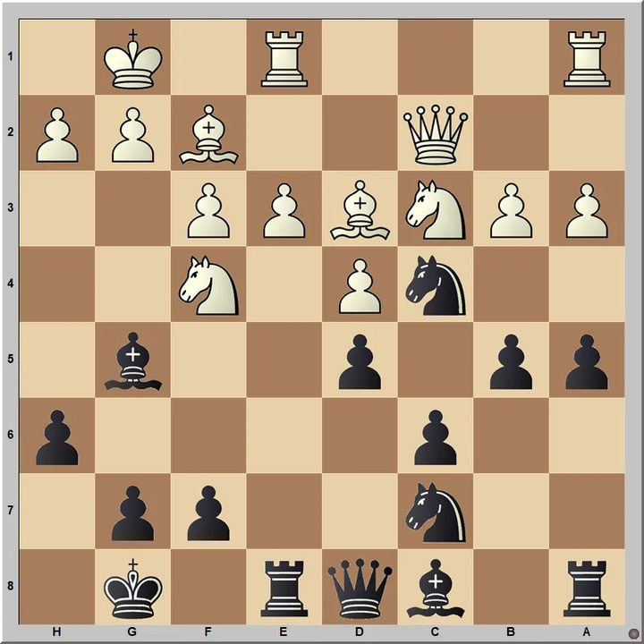The image size is (644, 644).
Task: Select the black knight on c7
Action: click(436, 512)
